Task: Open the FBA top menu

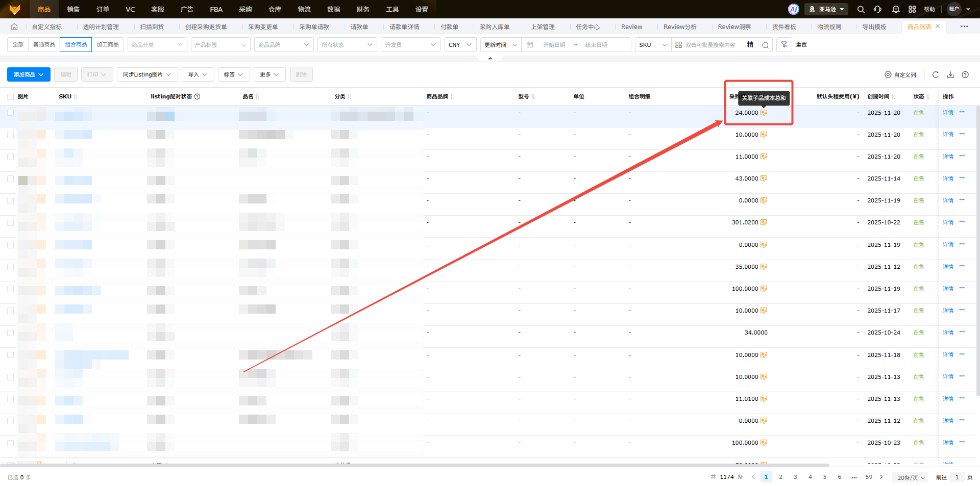Action: coord(216,9)
